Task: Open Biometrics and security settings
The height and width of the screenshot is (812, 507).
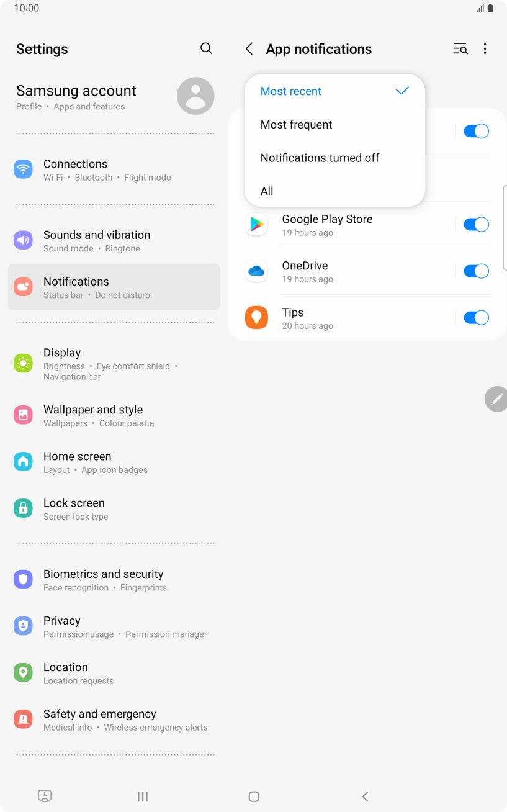Action: tap(114, 580)
